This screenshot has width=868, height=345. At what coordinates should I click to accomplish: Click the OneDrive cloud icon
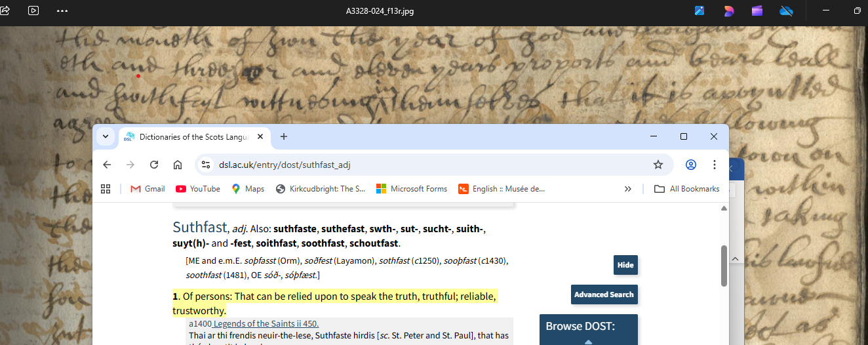(x=786, y=10)
